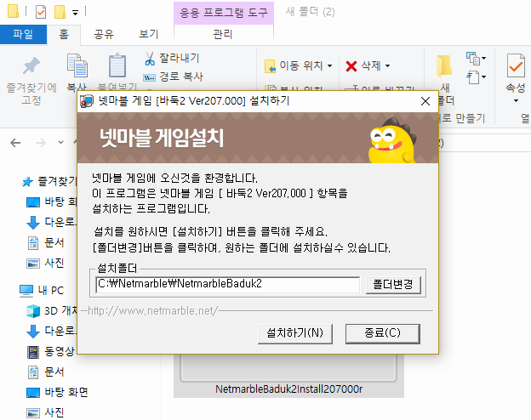Click the folder icon in Explorer title bar
This screenshot has height=420, width=531.
(13, 11)
